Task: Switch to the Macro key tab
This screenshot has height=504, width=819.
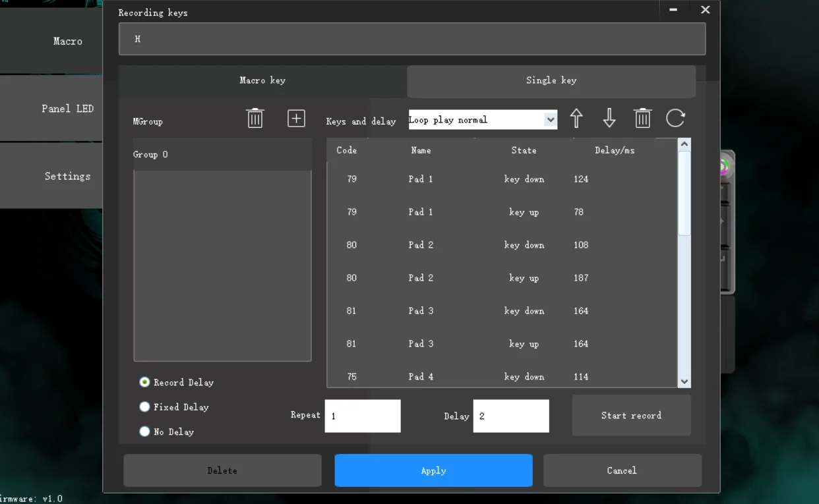Action: click(262, 80)
